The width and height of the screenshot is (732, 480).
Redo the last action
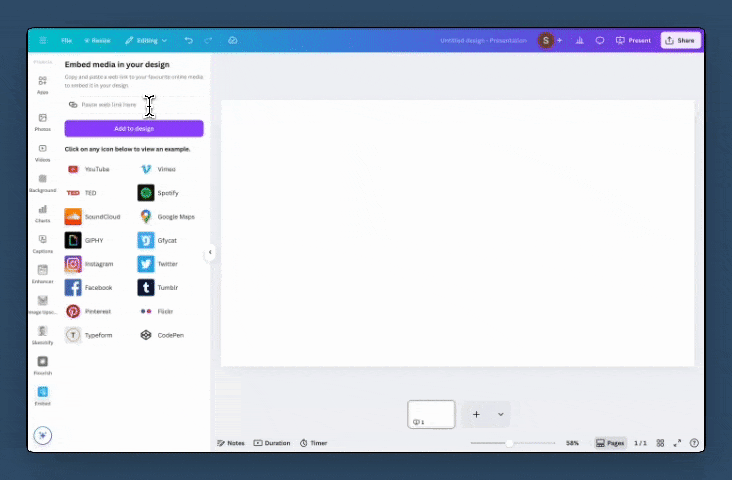coord(208,41)
